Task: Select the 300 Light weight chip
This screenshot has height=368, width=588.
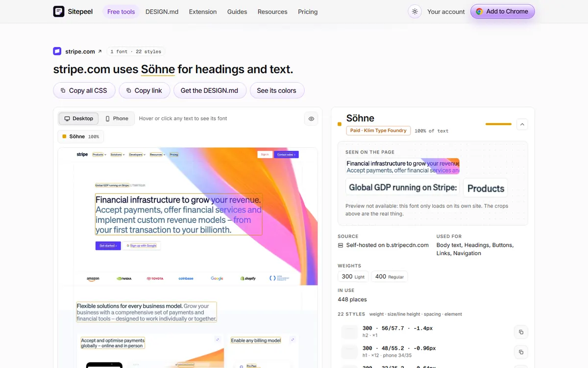Action: 353,277
